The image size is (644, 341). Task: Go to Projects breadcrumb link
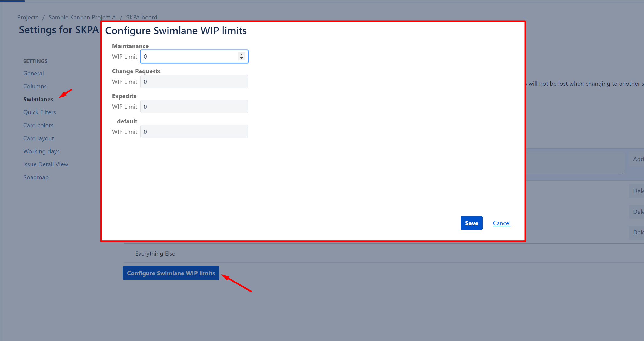click(x=28, y=17)
